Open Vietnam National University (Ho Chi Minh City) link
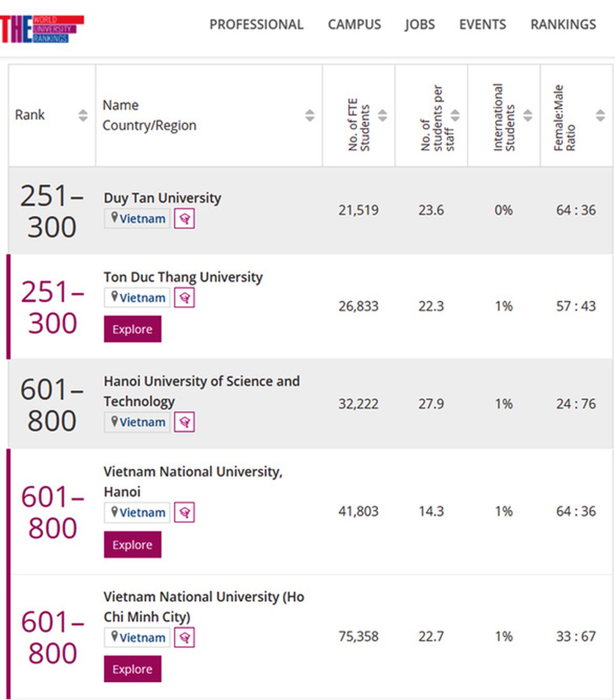Image resolution: width=615 pixels, height=700 pixels. click(x=204, y=606)
